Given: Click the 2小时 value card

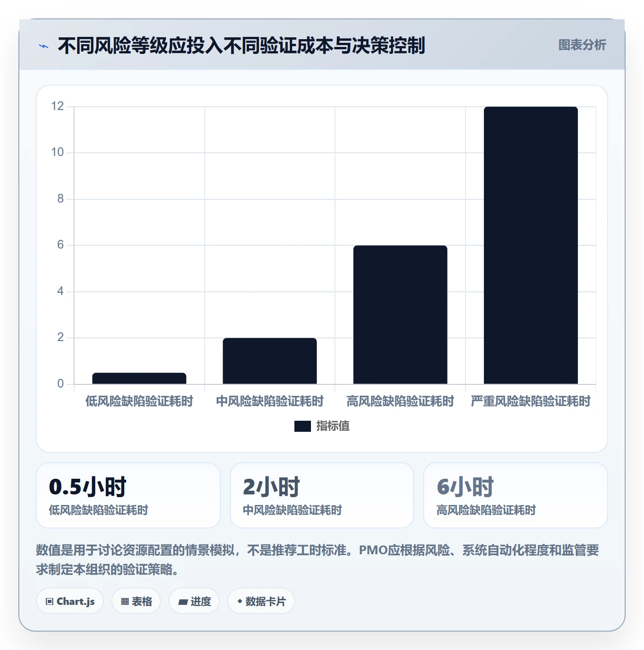Looking at the screenshot, I should [x=322, y=495].
